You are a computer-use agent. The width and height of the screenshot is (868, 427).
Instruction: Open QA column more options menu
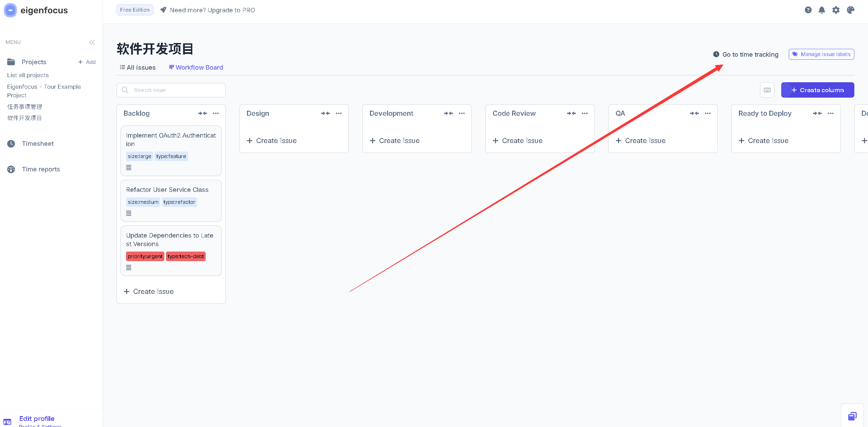coord(707,113)
